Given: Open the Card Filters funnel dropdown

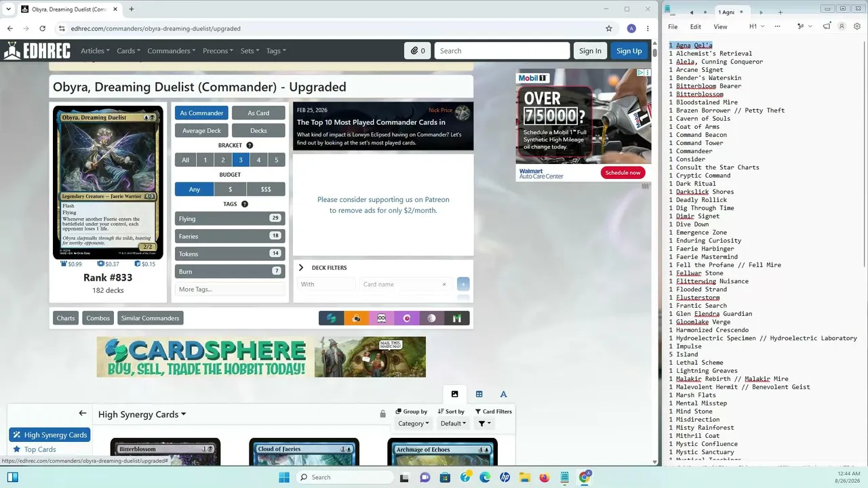Looking at the screenshot, I should (484, 424).
